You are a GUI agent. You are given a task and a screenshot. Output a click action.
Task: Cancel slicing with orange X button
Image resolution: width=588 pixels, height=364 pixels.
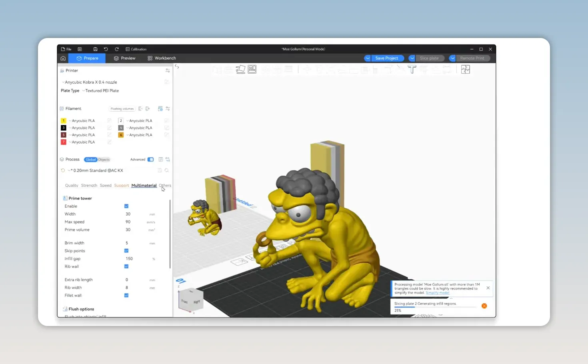[484, 306]
